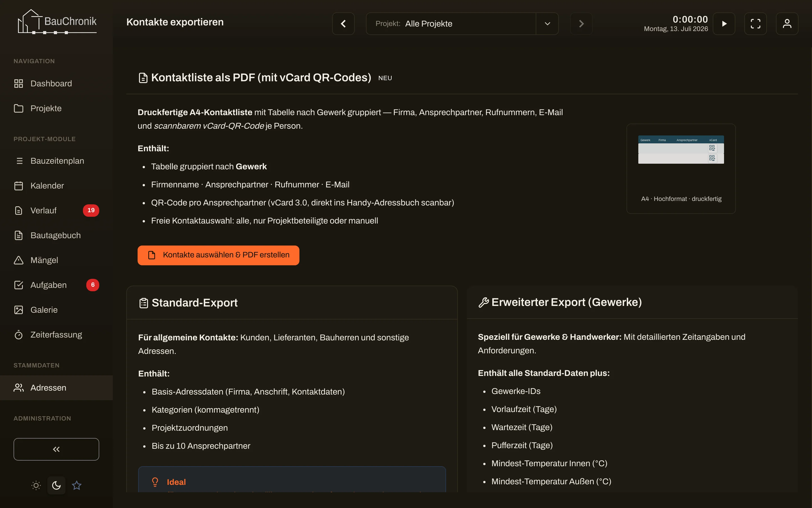
Task: Click the list item Bis zu 10 Ansprechpartner
Action: pos(201,446)
